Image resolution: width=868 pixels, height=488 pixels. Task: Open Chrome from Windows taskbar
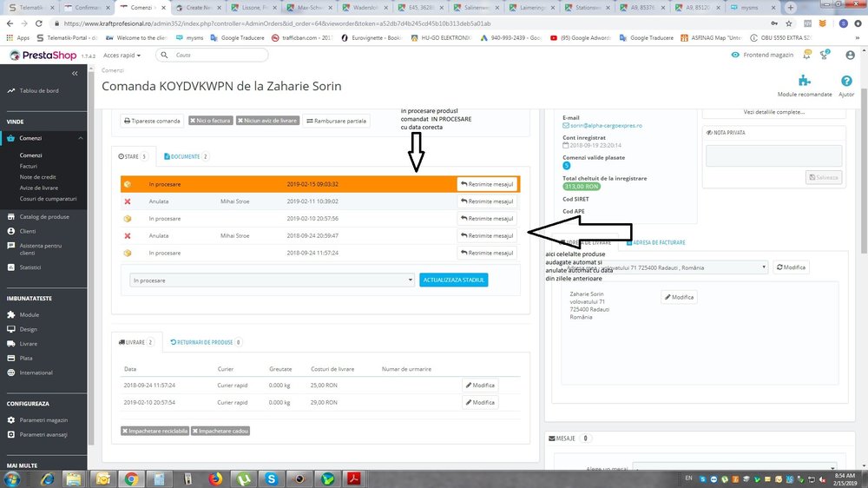131,478
